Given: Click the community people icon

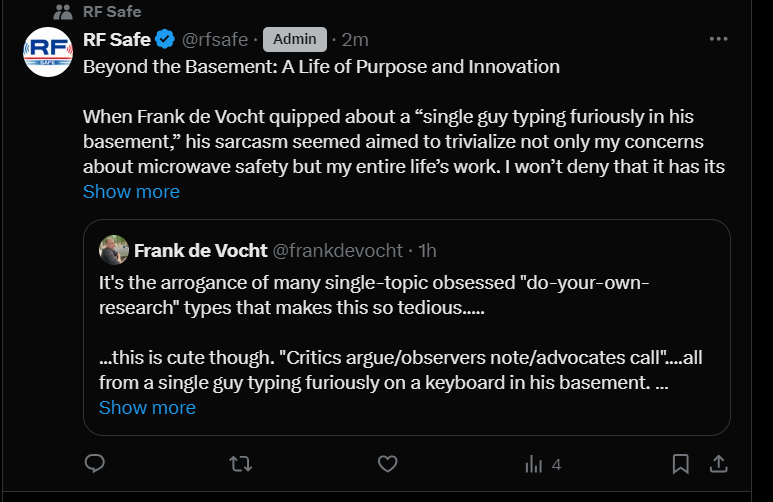Looking at the screenshot, I should tap(63, 12).
